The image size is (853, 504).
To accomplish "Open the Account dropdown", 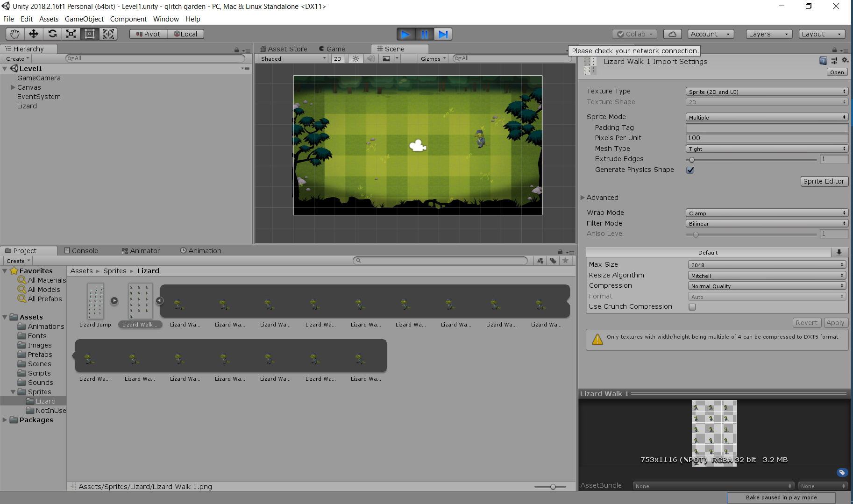I will (711, 34).
